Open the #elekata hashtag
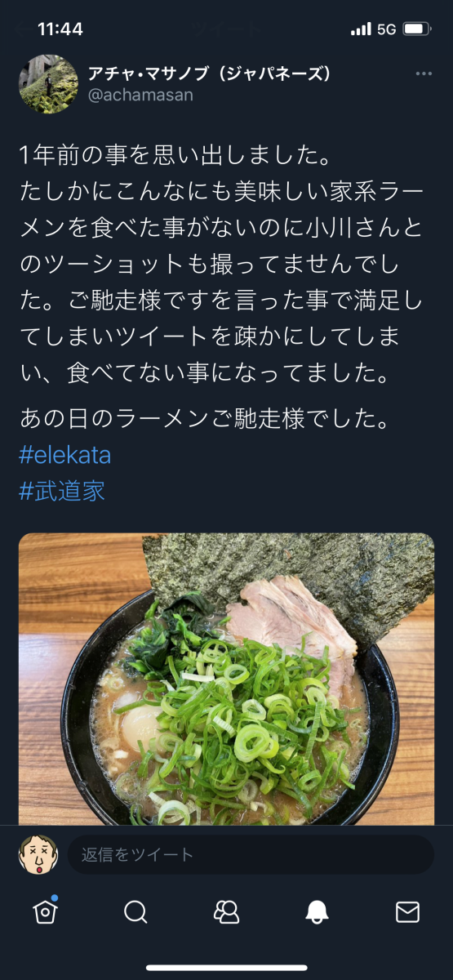 [64, 455]
